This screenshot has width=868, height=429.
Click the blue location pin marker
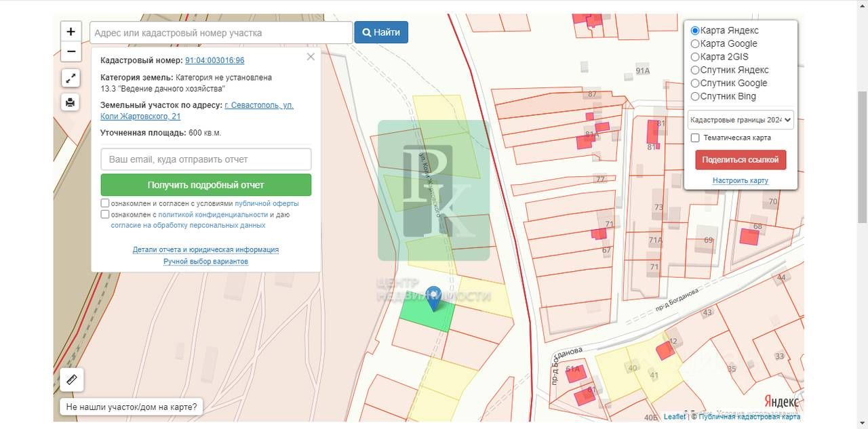coord(433,297)
